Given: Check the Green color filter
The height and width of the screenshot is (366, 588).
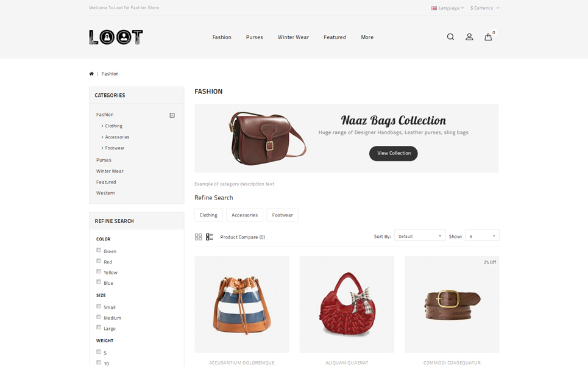Looking at the screenshot, I should pos(99,250).
